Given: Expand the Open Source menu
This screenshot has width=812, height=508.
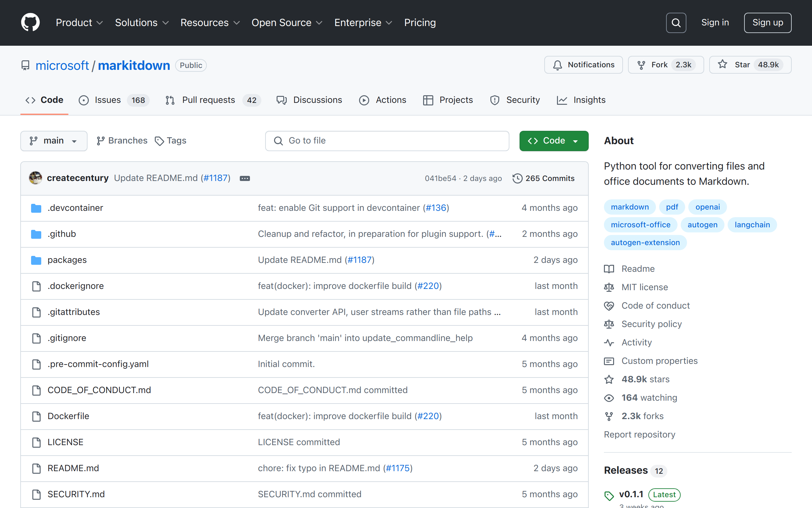Looking at the screenshot, I should (x=287, y=23).
